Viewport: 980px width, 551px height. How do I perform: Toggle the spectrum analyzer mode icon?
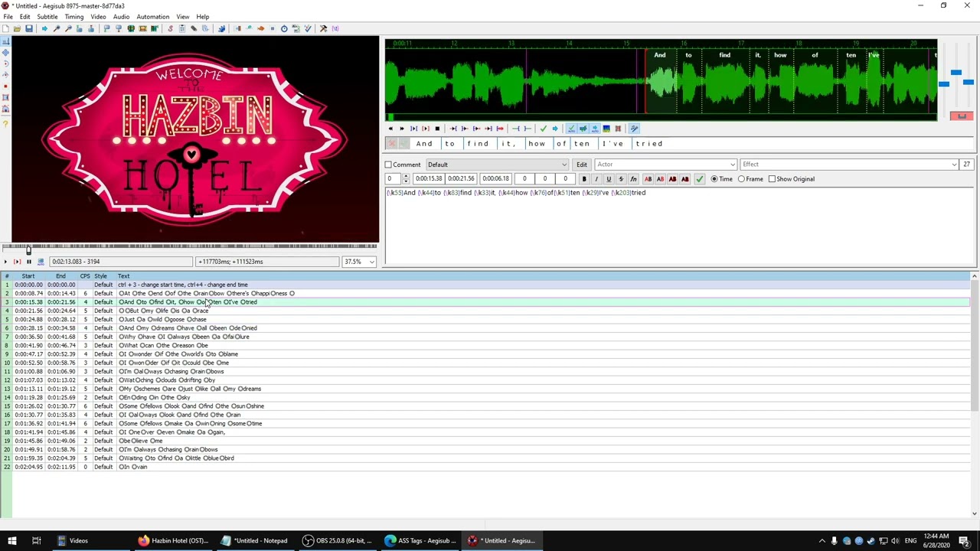pyautogui.click(x=606, y=129)
